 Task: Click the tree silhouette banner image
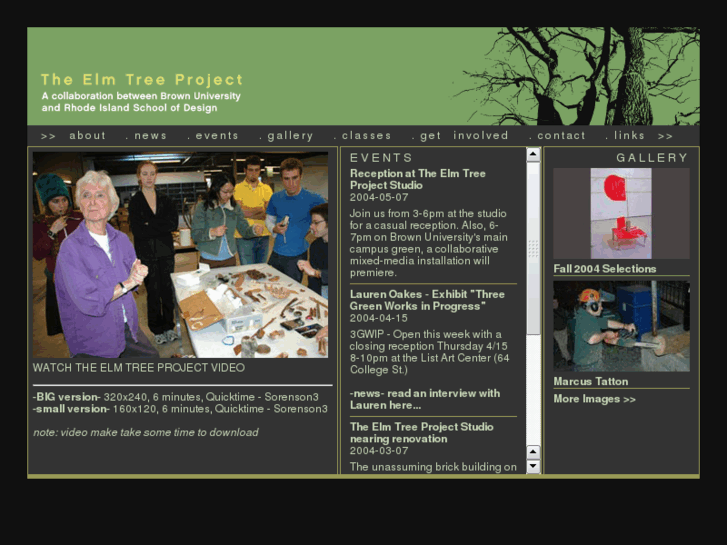click(575, 76)
